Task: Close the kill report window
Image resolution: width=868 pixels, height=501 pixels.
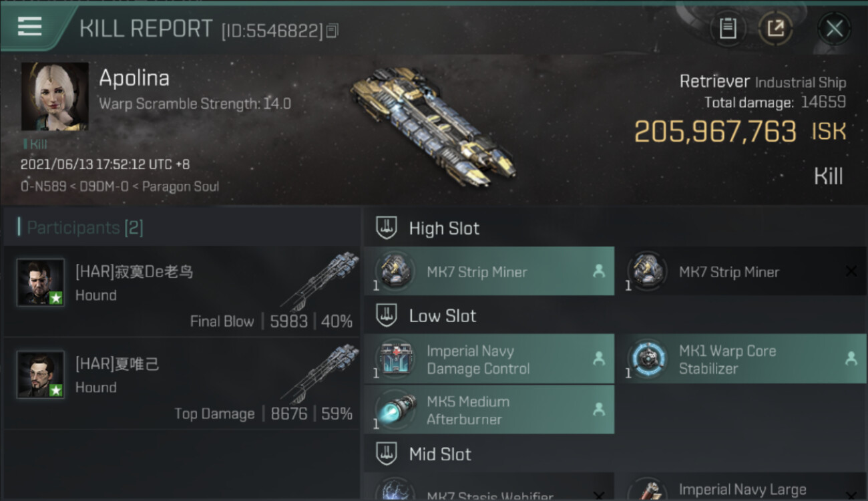Action: pos(834,29)
